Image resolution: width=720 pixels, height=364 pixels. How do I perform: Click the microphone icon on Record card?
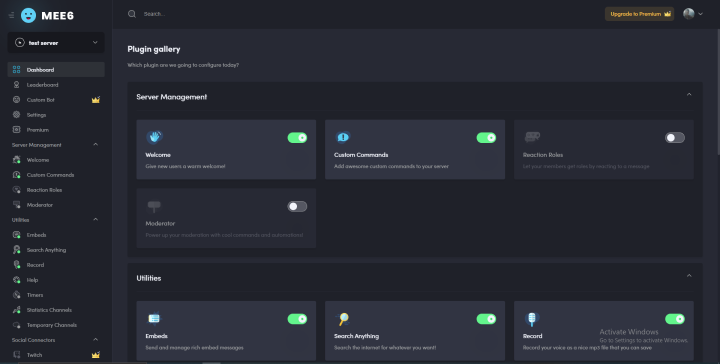coord(532,319)
